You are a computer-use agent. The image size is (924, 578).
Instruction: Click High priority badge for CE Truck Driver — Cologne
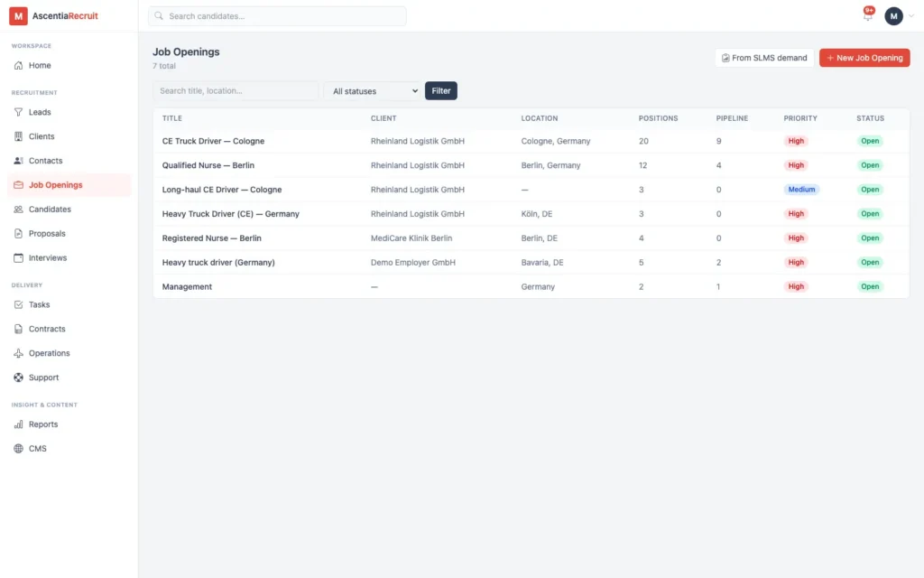tap(796, 141)
